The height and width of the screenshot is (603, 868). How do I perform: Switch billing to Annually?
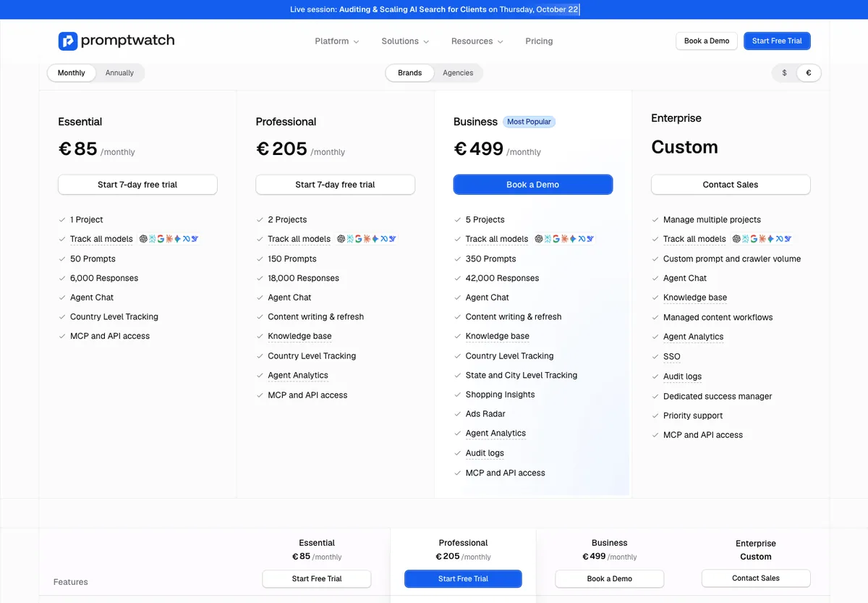pyautogui.click(x=119, y=73)
